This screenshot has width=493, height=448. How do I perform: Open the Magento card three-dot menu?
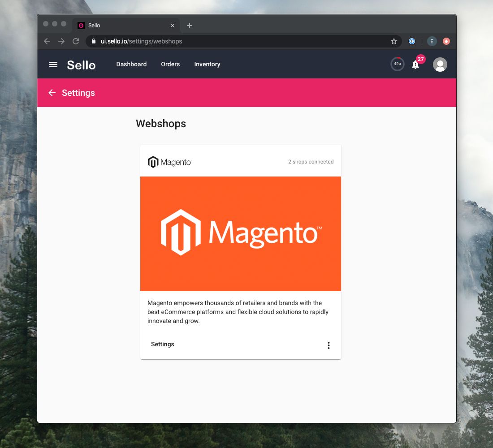[329, 345]
